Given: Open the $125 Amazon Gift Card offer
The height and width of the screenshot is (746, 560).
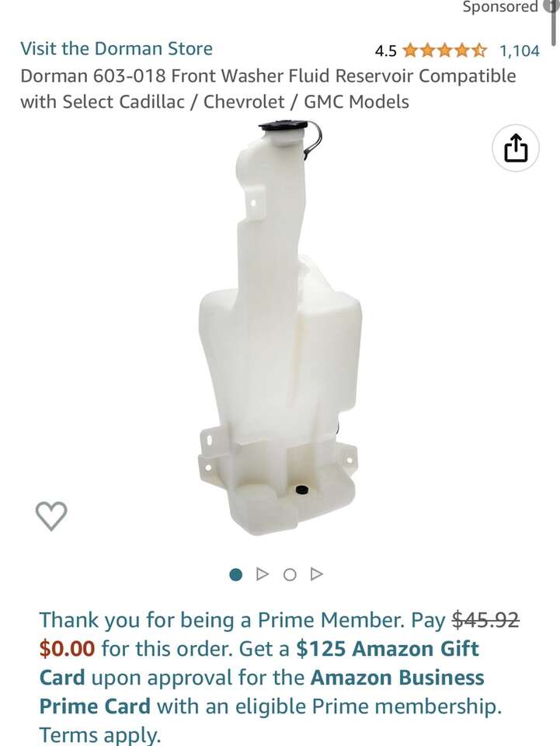Looking at the screenshot, I should pos(259,663).
